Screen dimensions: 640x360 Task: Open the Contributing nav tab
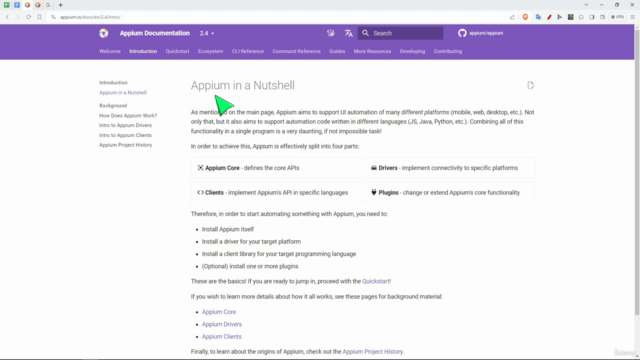point(448,51)
